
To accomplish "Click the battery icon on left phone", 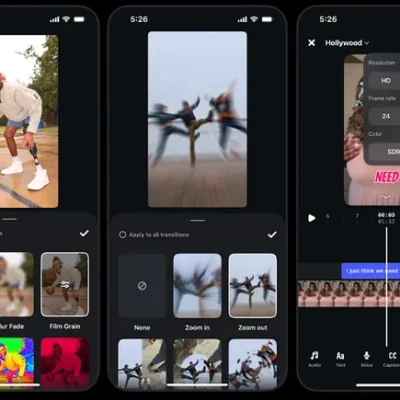I will 79,19.
